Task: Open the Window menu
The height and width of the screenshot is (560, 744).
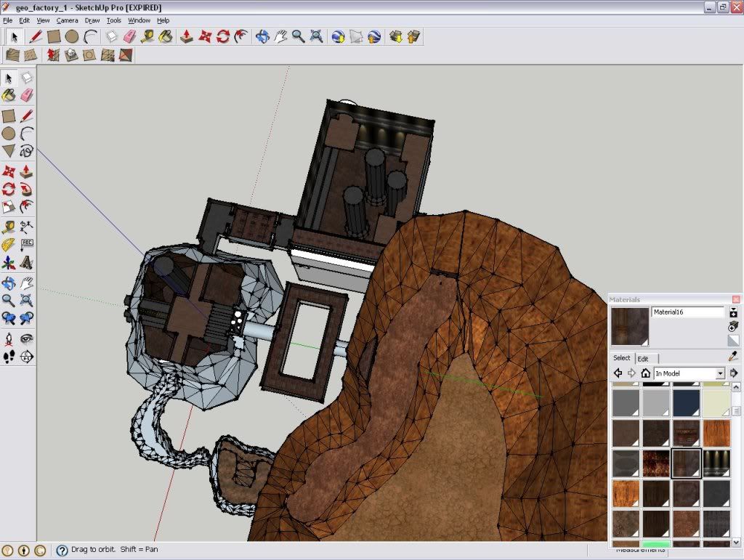Action: 139,20
